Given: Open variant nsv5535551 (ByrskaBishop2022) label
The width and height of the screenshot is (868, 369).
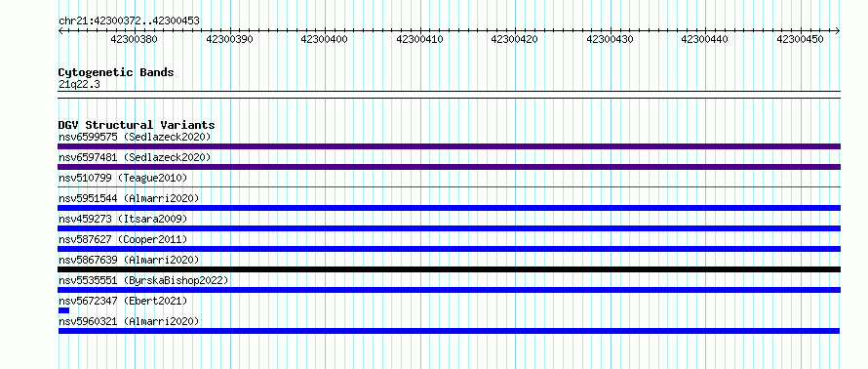Looking at the screenshot, I should tap(143, 280).
